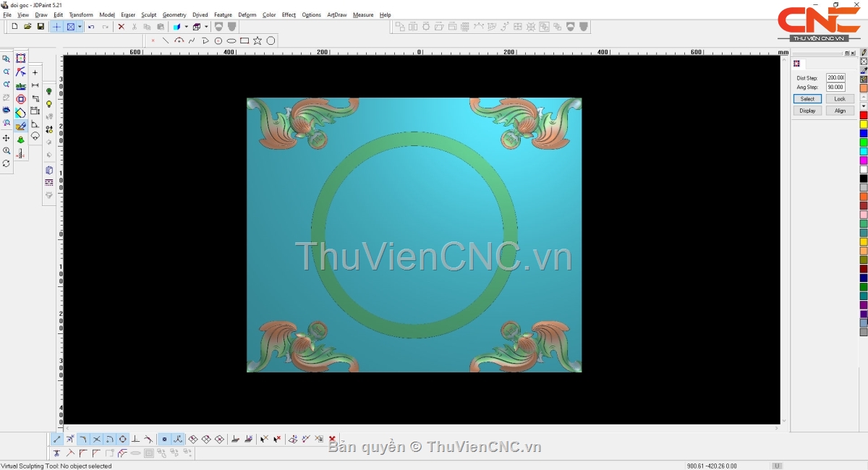Open the File menu

[7, 14]
